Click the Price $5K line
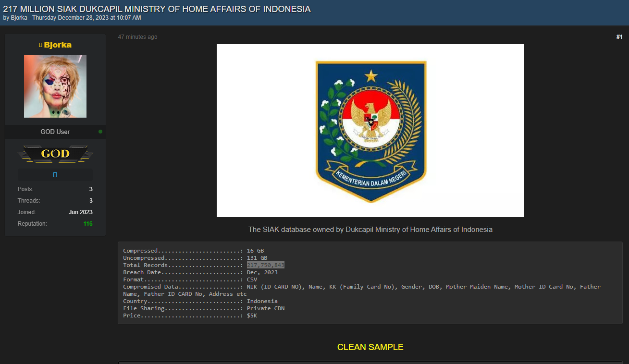Screen dimensions: 629x364 point(190,315)
